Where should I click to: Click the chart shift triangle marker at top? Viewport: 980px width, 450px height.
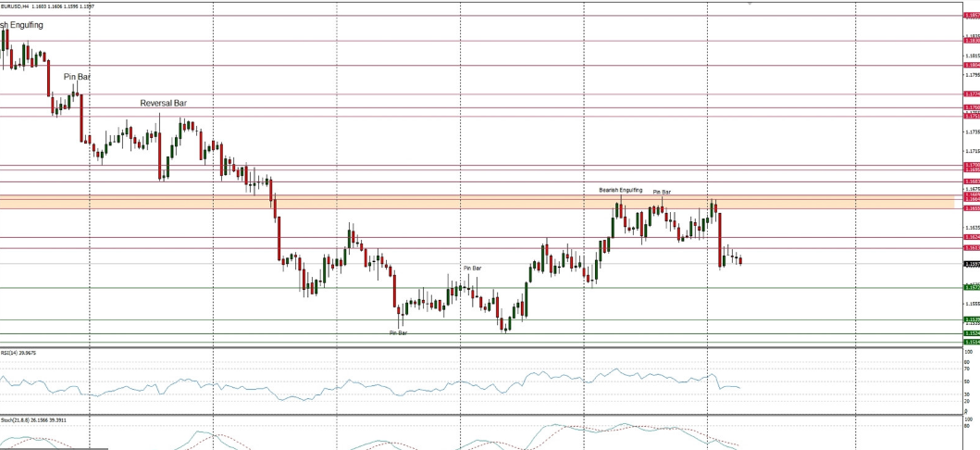(750, 4)
